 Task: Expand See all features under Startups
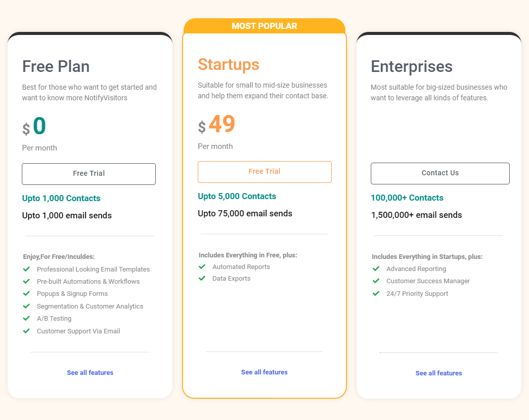click(264, 372)
